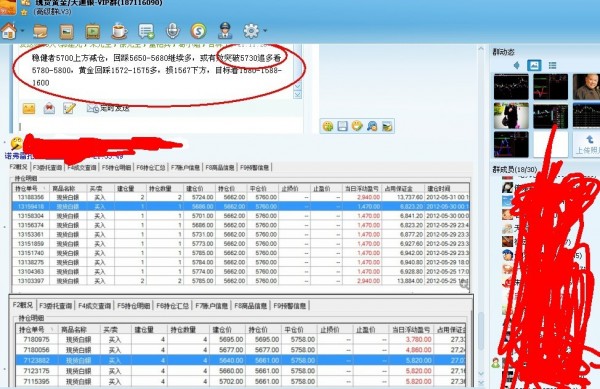Click the zoom magnifier on upper trading screenshot

click(464, 284)
